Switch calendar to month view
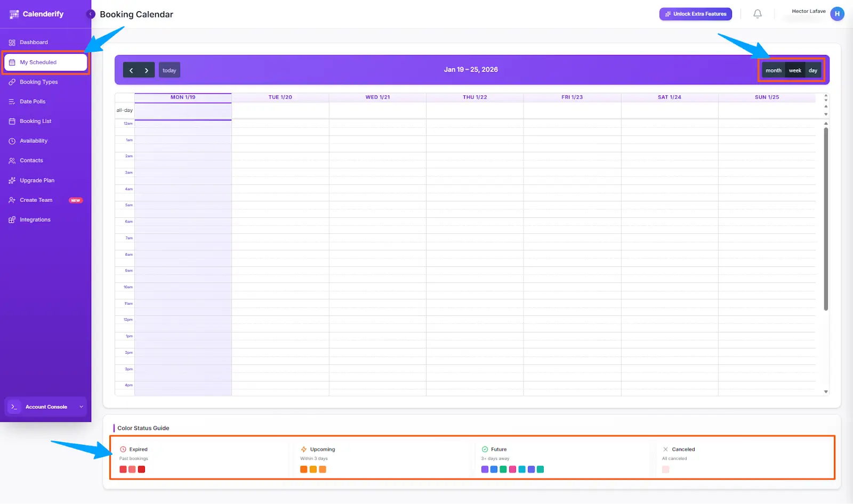The height and width of the screenshot is (504, 853). pos(774,70)
